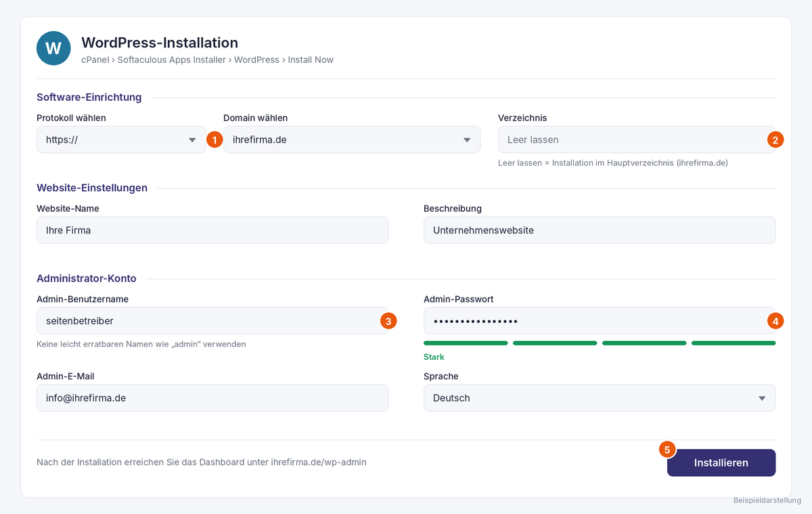This screenshot has width=812, height=514.
Task: Click the hint about Hauptverzeichnis installation
Action: [613, 163]
